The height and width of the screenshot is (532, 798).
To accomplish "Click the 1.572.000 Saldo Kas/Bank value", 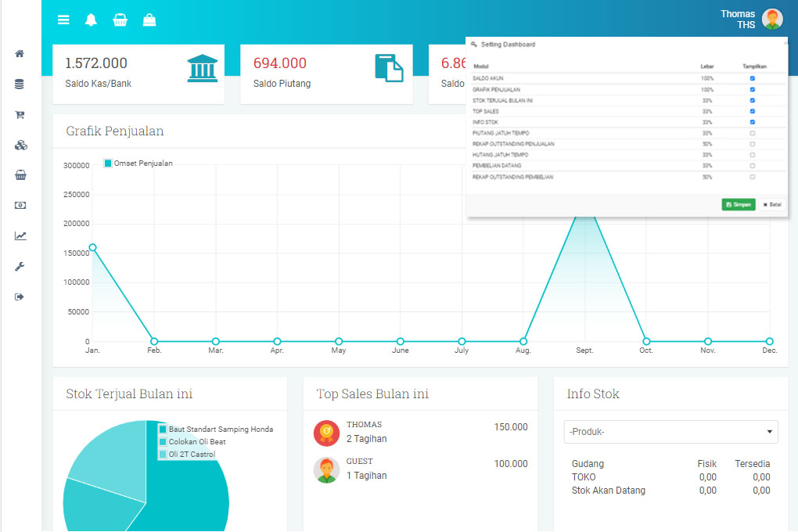I will pos(96,63).
